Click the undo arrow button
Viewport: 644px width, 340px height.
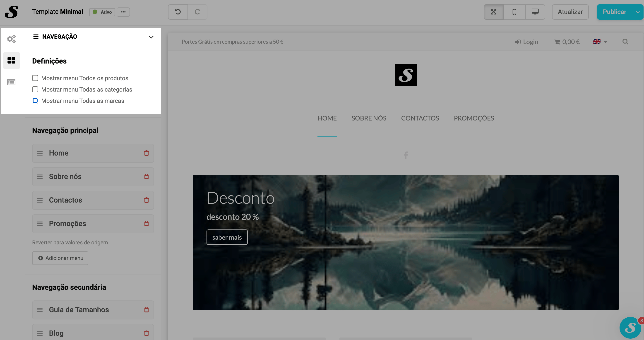178,12
